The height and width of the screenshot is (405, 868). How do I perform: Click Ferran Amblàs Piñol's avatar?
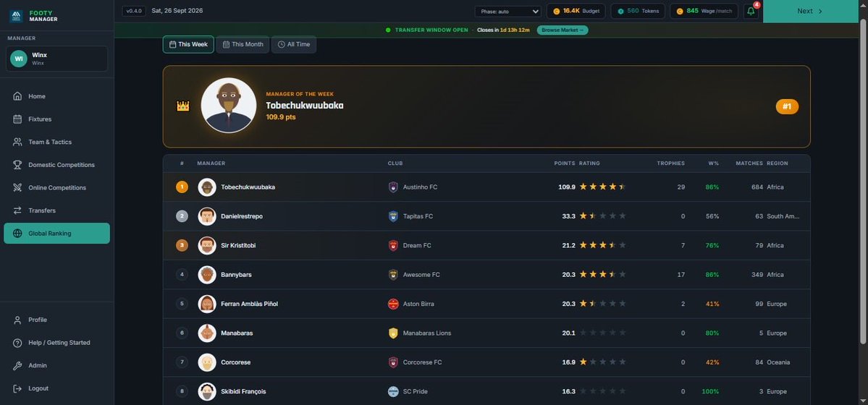(207, 304)
